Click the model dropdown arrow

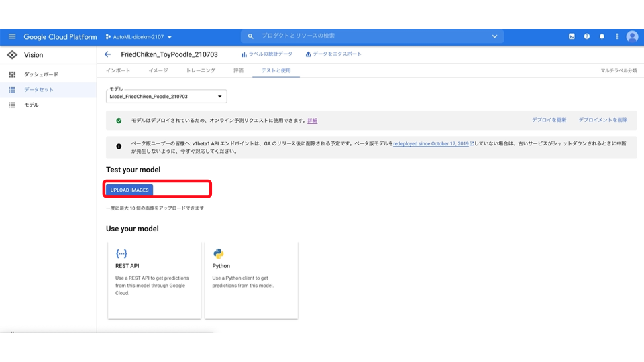pyautogui.click(x=220, y=97)
